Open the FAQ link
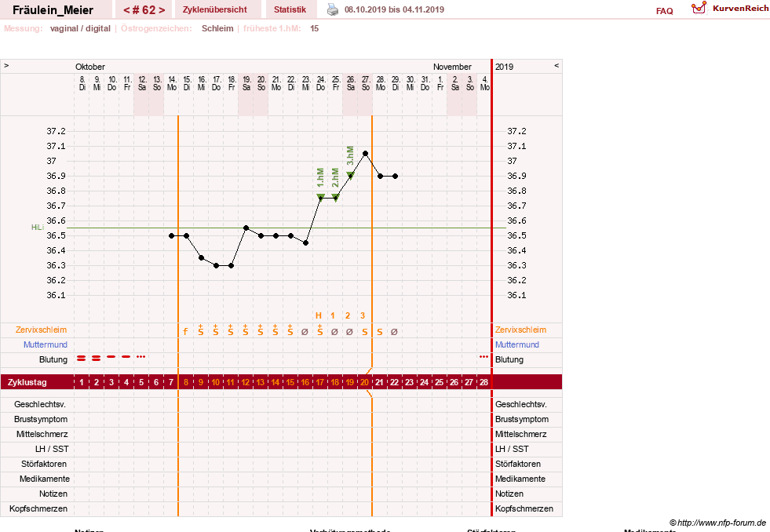 click(x=664, y=11)
